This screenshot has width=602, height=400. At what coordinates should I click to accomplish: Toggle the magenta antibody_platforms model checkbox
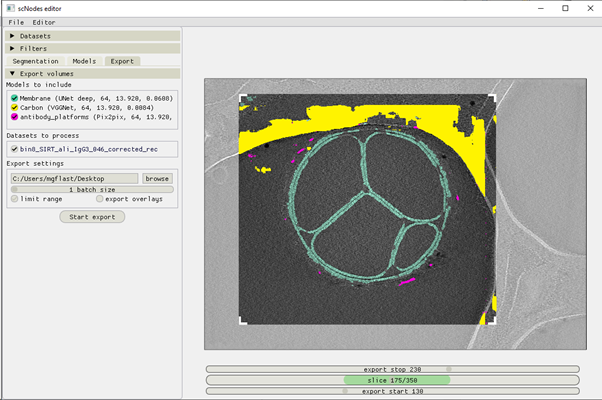pyautogui.click(x=15, y=117)
